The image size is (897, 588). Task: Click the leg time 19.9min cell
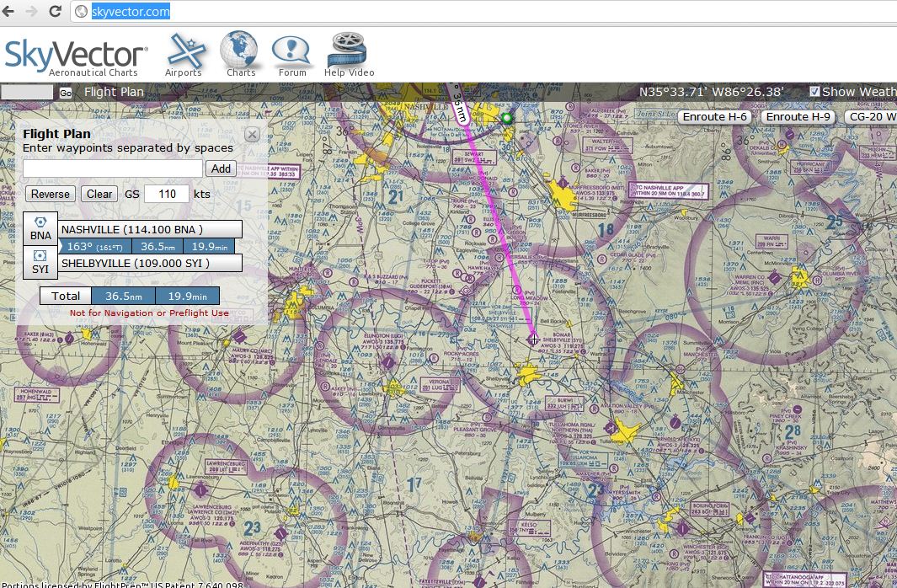pos(209,247)
